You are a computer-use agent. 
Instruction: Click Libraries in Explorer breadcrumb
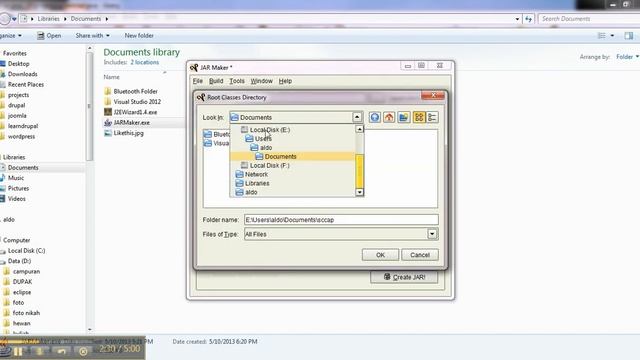49,19
